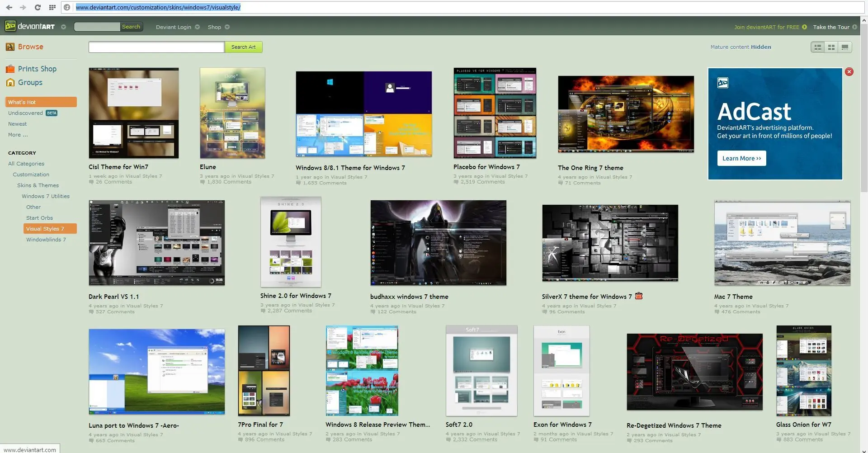Image resolution: width=868 pixels, height=453 pixels.
Task: Click the header search field
Action: click(97, 27)
